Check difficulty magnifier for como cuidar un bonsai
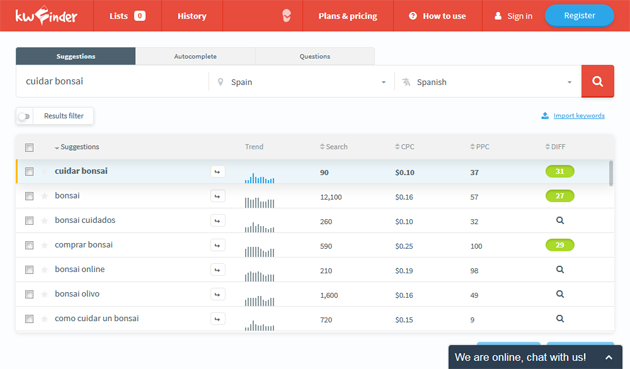The width and height of the screenshot is (630, 369). [x=560, y=318]
